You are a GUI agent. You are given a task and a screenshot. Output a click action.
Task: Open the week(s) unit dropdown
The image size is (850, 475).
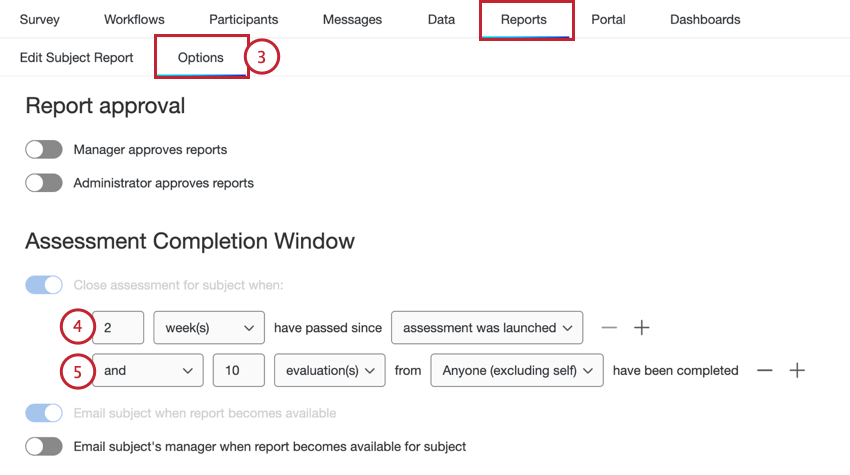pyautogui.click(x=209, y=328)
